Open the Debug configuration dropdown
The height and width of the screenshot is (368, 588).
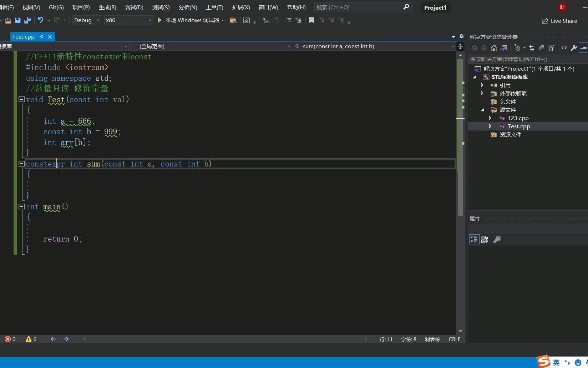98,20
